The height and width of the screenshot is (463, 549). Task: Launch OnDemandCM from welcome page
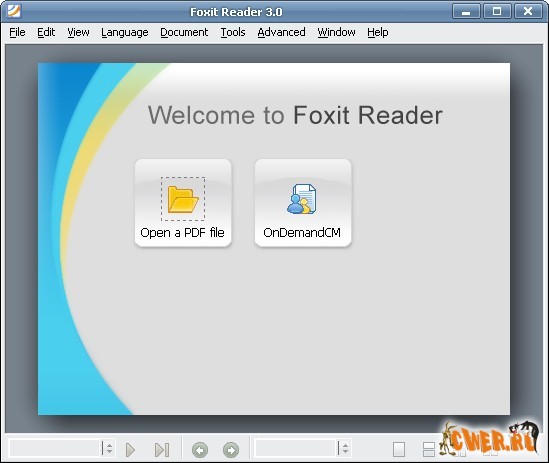(x=303, y=203)
